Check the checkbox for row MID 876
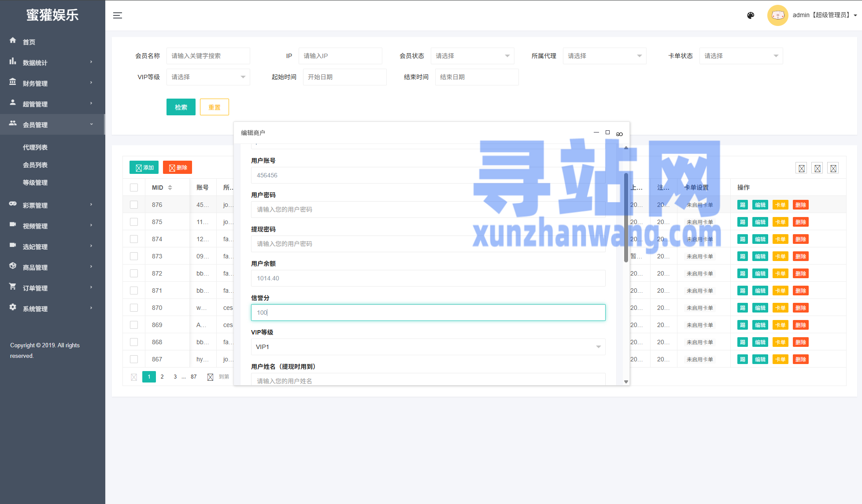862x504 pixels. (134, 205)
